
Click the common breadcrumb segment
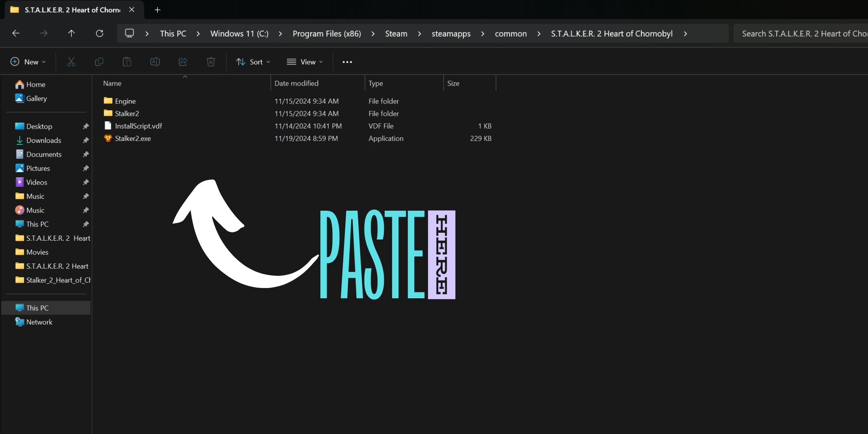tap(511, 34)
